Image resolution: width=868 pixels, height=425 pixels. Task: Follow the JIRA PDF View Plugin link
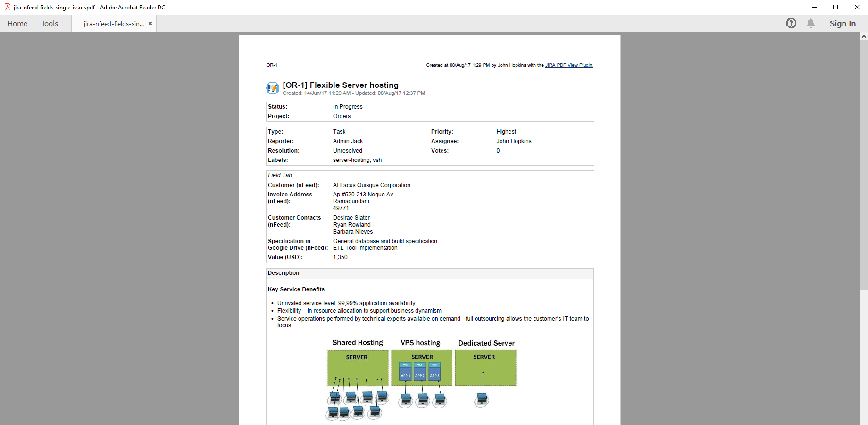[x=568, y=65]
